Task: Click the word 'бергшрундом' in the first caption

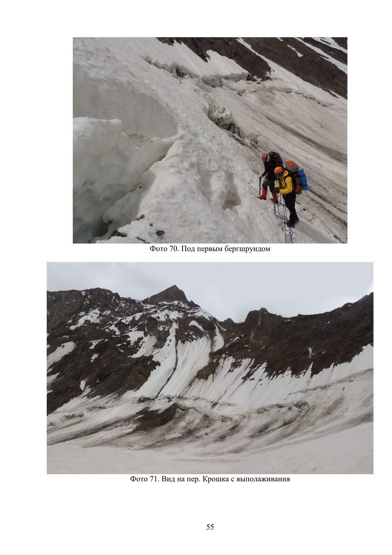Action: [x=247, y=249]
